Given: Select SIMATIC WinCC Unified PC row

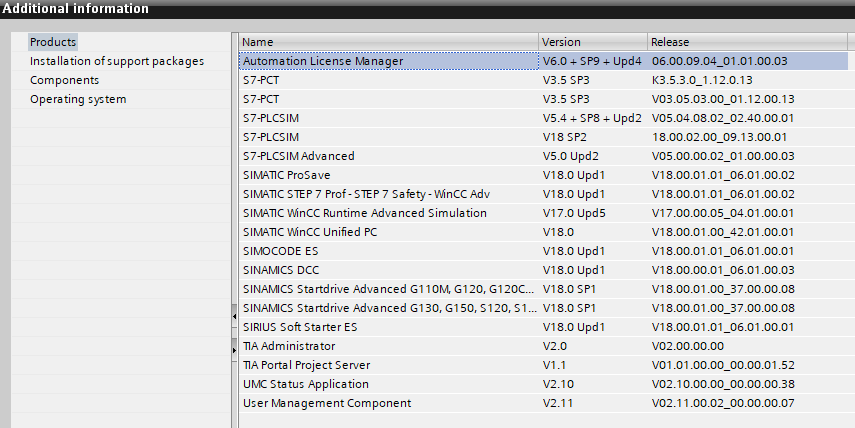Looking at the screenshot, I should coord(313,232).
